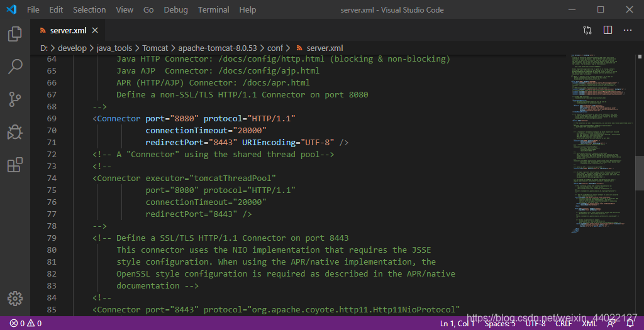Open the Debug view bug icon
The height and width of the screenshot is (330, 644).
coord(15,132)
